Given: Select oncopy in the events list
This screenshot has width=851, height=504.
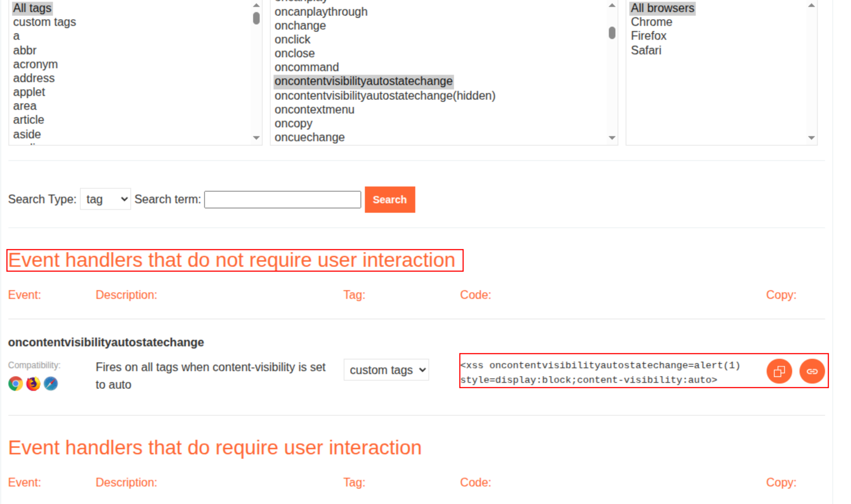Looking at the screenshot, I should click(293, 123).
